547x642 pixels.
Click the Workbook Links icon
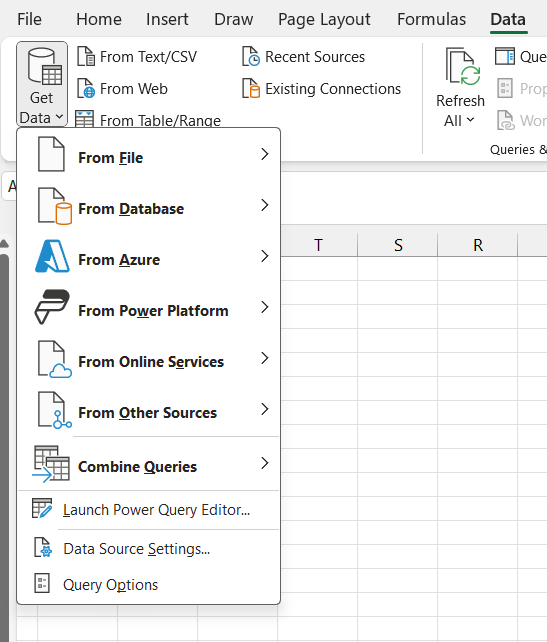[x=506, y=120]
